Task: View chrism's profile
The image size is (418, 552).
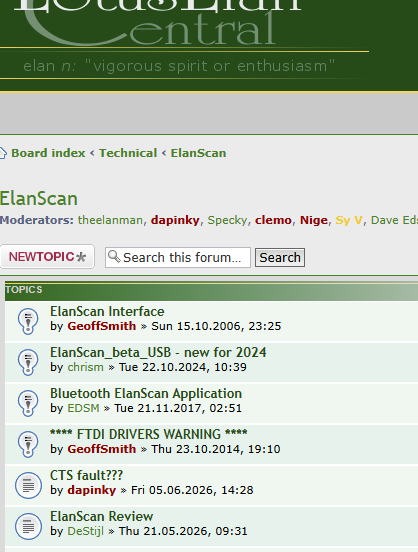Action: (86, 367)
